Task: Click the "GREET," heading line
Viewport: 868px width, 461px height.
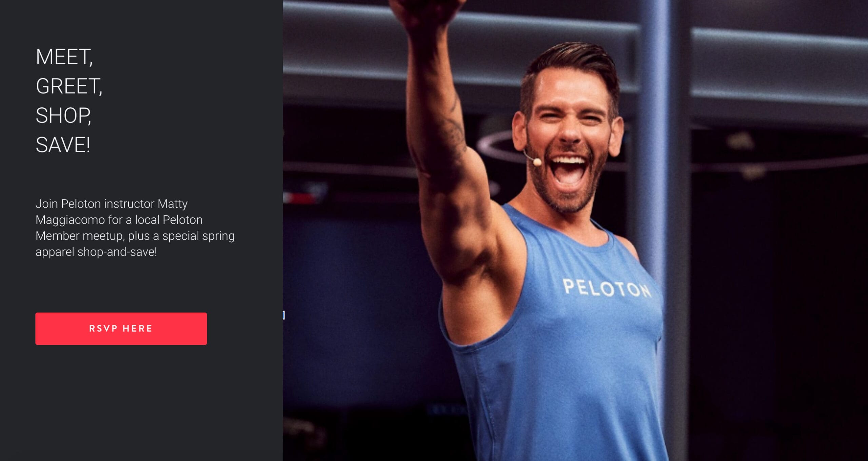Action: (69, 86)
